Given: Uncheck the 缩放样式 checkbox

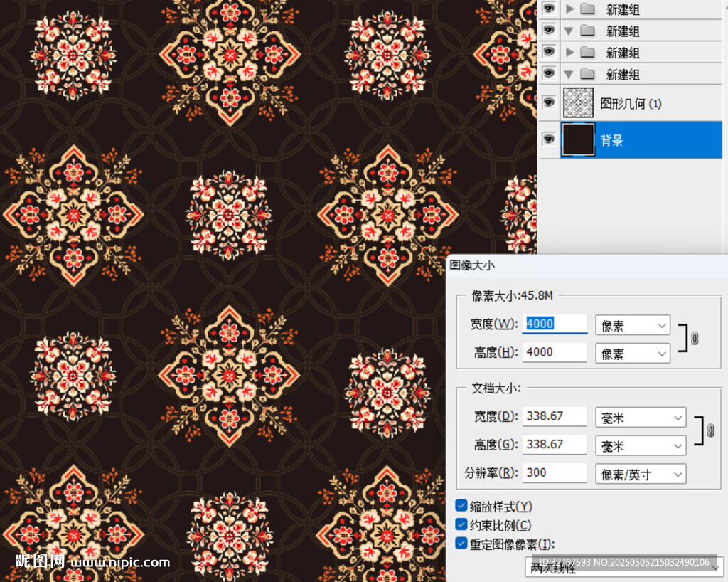Looking at the screenshot, I should pyautogui.click(x=461, y=506).
